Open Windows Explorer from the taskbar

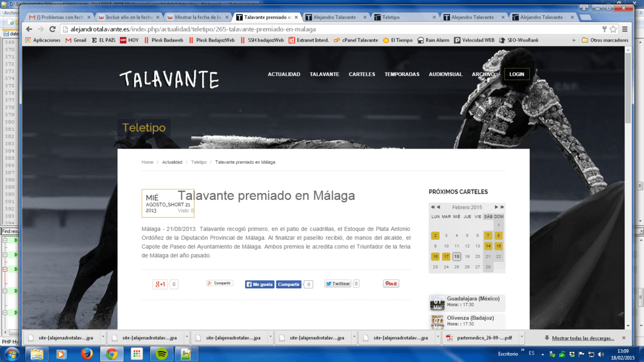36,354
